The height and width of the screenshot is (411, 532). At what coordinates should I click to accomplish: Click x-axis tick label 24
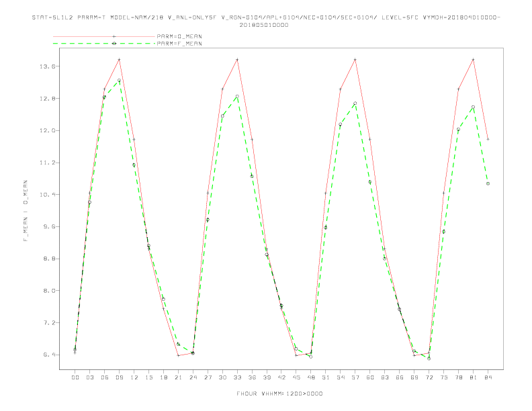193,377
